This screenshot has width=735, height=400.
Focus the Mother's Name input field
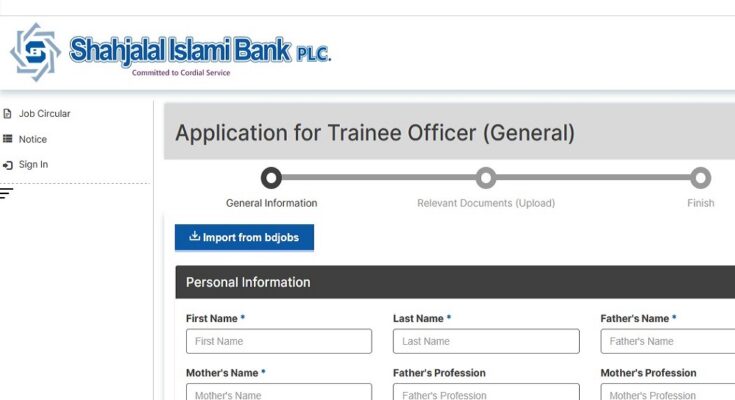click(278, 394)
